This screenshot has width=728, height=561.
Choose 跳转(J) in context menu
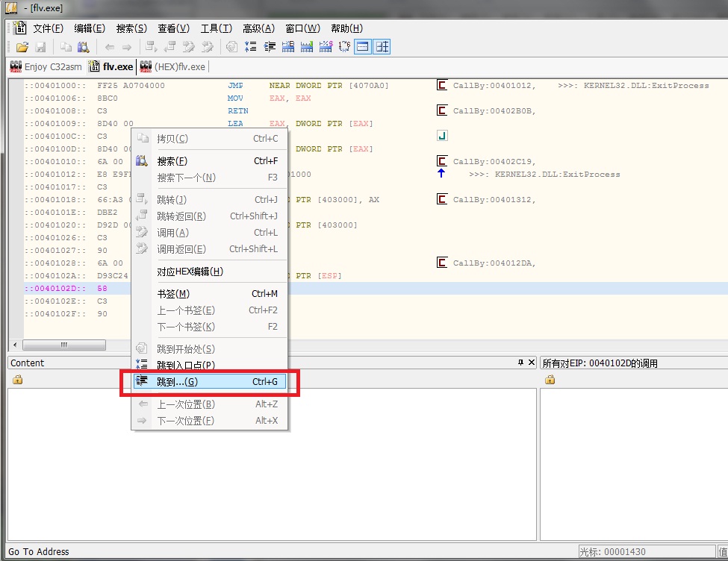[211, 199]
